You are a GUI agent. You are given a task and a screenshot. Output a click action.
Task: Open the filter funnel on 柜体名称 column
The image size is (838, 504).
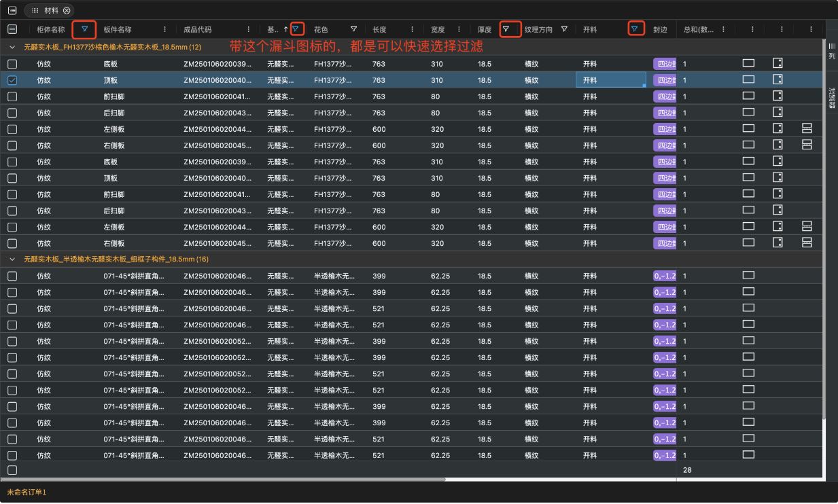coord(84,29)
